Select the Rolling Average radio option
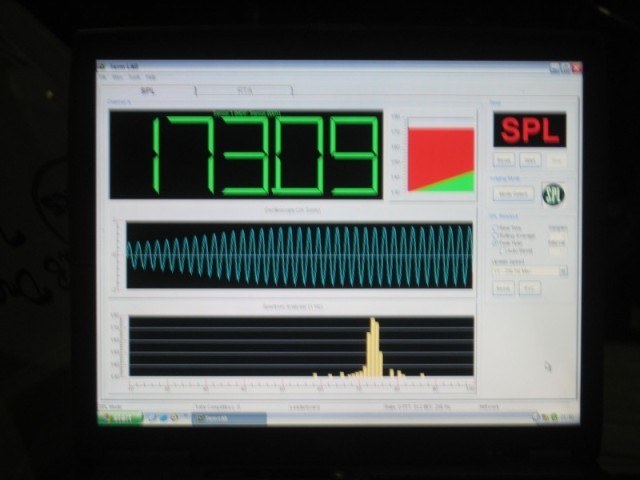The height and width of the screenshot is (480, 640). pos(494,235)
